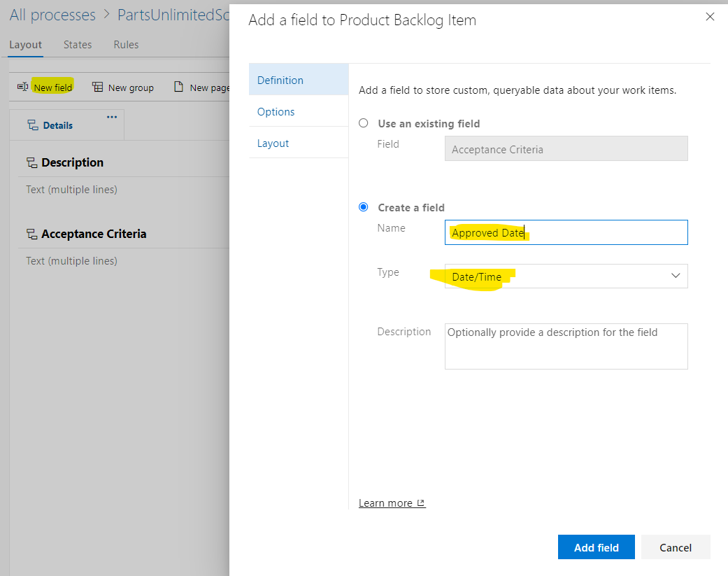The image size is (728, 576).
Task: Open the existing Field Acceptance Criteria combo box
Action: [566, 149]
